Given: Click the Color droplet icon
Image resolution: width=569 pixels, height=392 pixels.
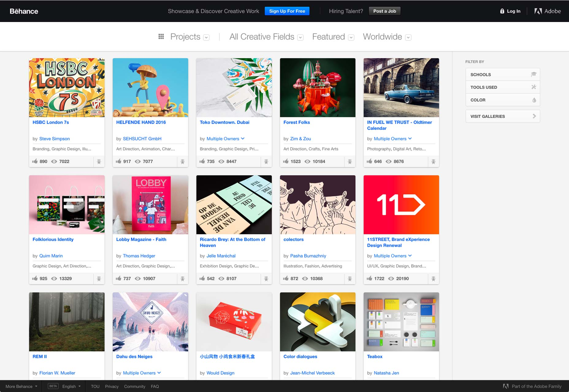Looking at the screenshot, I should pyautogui.click(x=534, y=100).
